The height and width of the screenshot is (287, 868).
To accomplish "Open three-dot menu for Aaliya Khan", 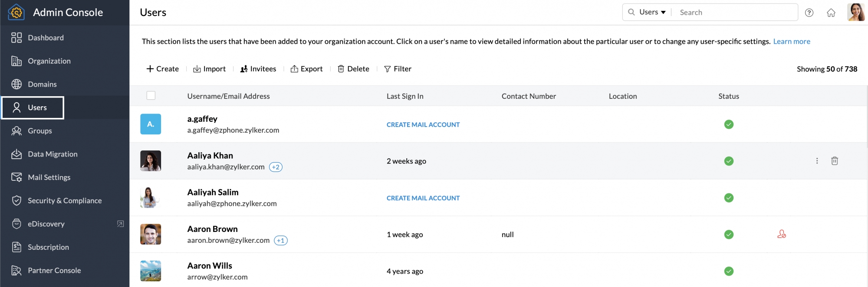I will [817, 161].
